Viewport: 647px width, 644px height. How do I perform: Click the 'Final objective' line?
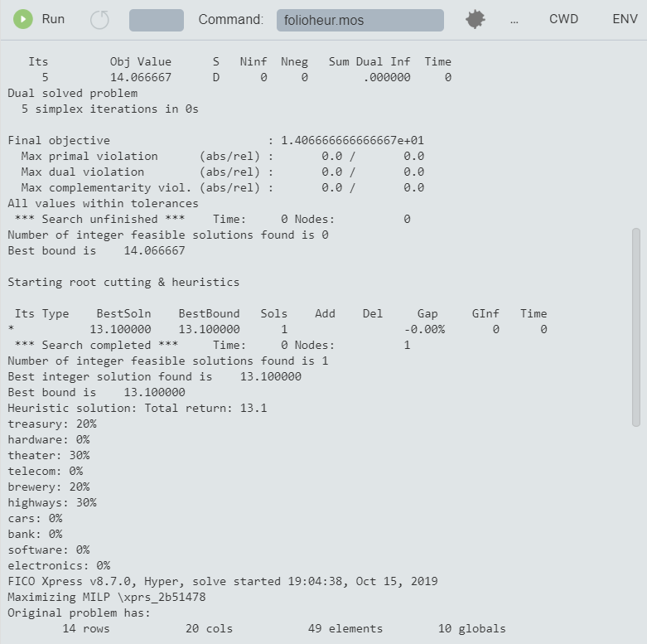pos(215,140)
